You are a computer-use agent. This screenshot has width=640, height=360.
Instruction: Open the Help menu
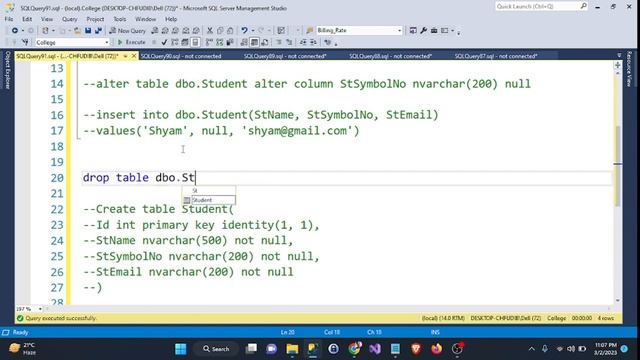(x=171, y=19)
